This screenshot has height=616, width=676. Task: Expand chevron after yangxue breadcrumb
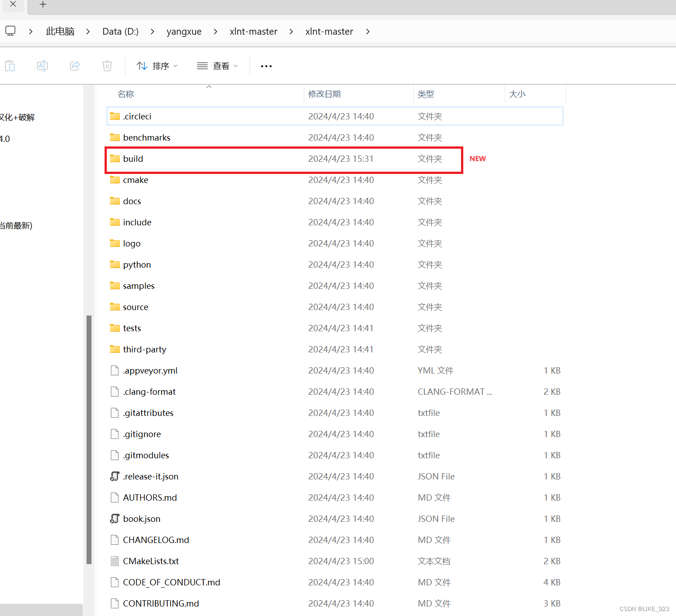(215, 32)
